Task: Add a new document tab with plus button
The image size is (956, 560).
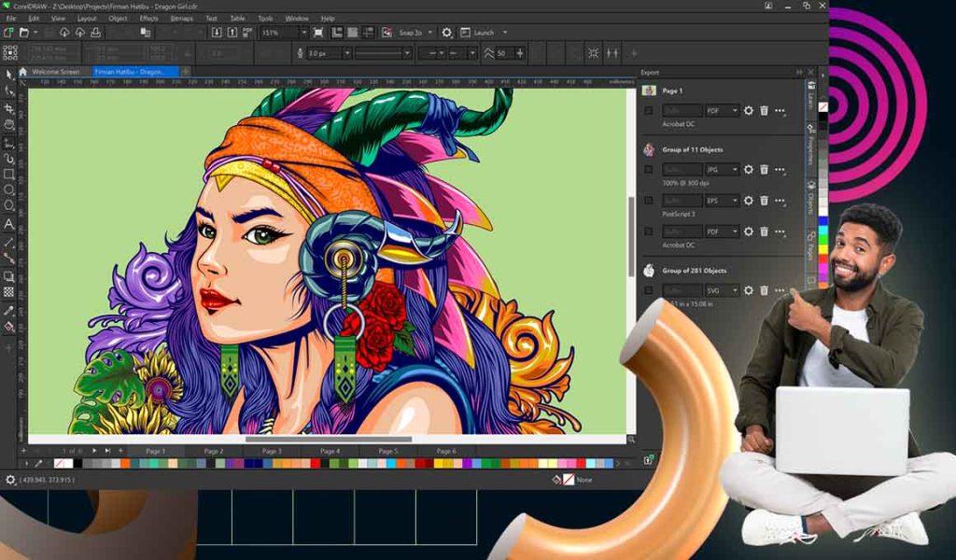Action: [186, 72]
